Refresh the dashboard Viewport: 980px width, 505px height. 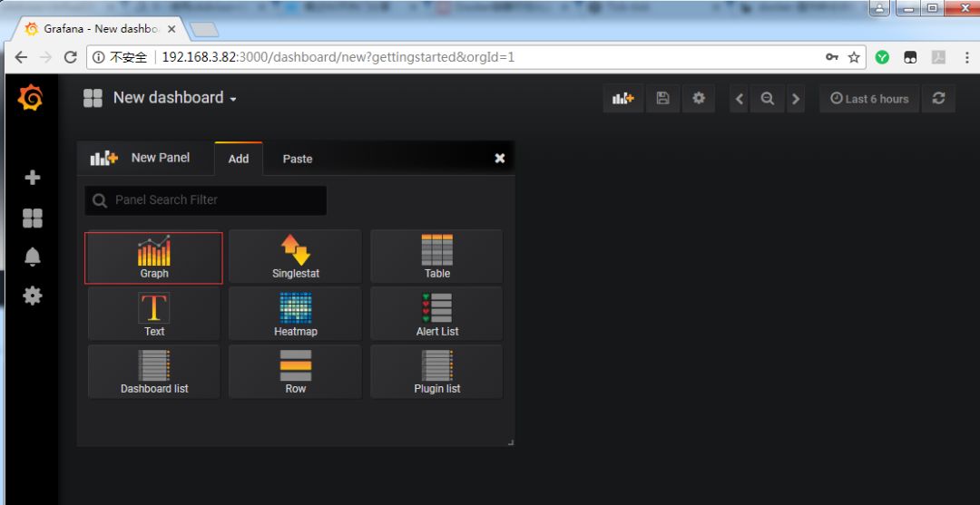pos(938,99)
